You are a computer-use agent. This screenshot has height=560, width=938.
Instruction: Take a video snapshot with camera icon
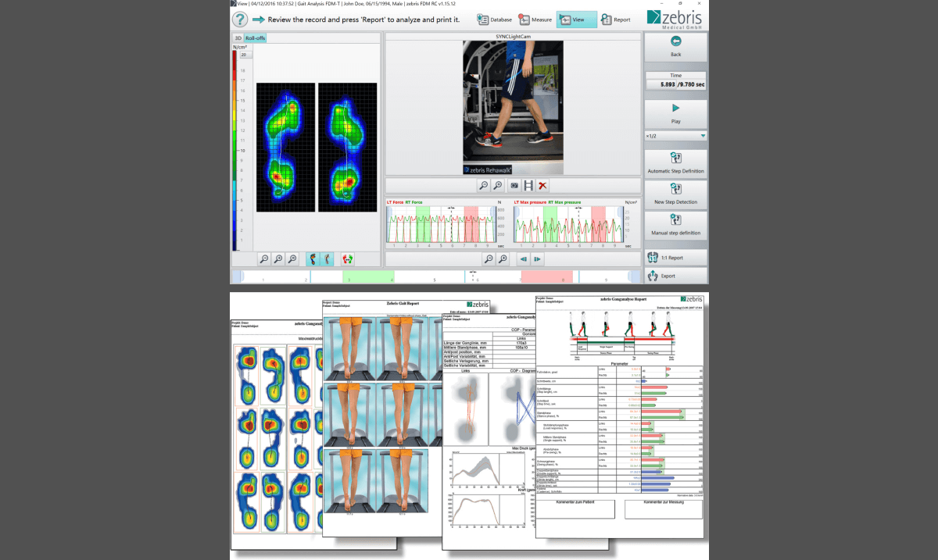tap(514, 186)
